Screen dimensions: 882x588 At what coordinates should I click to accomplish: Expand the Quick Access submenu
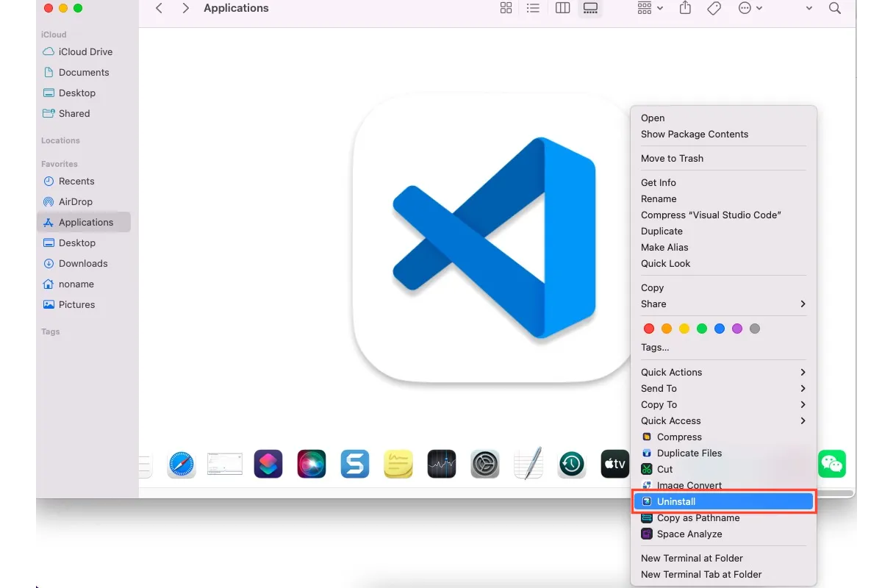point(724,420)
